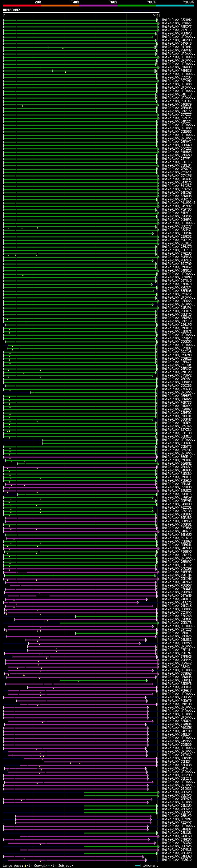This screenshot has height=868, width=197.
Task: Open hit UniRef100_Q17LJ2
Action: click(x=177, y=30)
